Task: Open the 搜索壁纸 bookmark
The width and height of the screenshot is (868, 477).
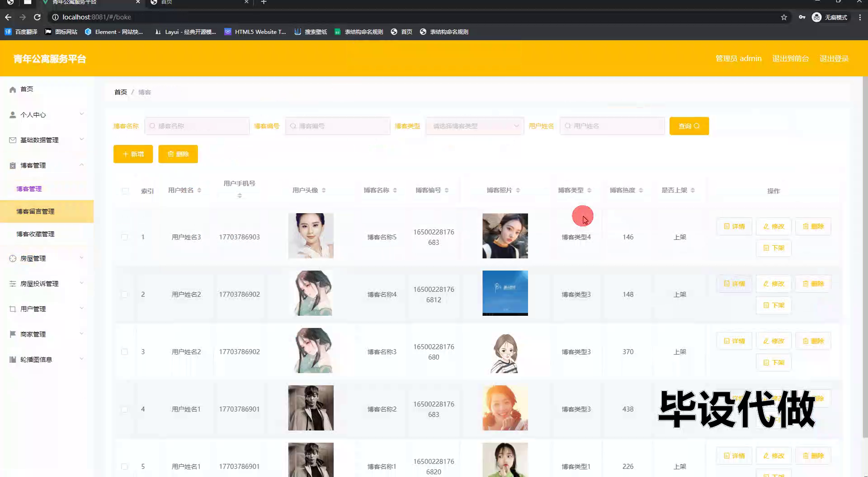Action: 311,32
